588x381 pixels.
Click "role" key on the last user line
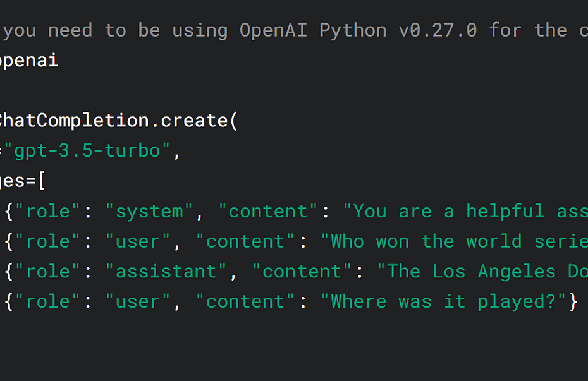click(47, 302)
